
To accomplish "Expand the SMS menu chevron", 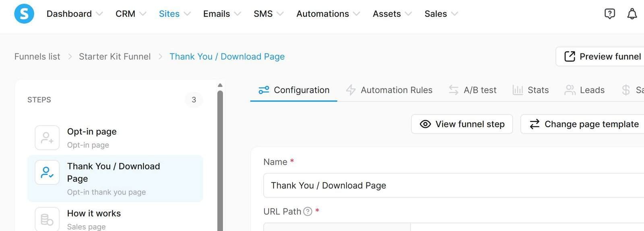I will point(280,14).
